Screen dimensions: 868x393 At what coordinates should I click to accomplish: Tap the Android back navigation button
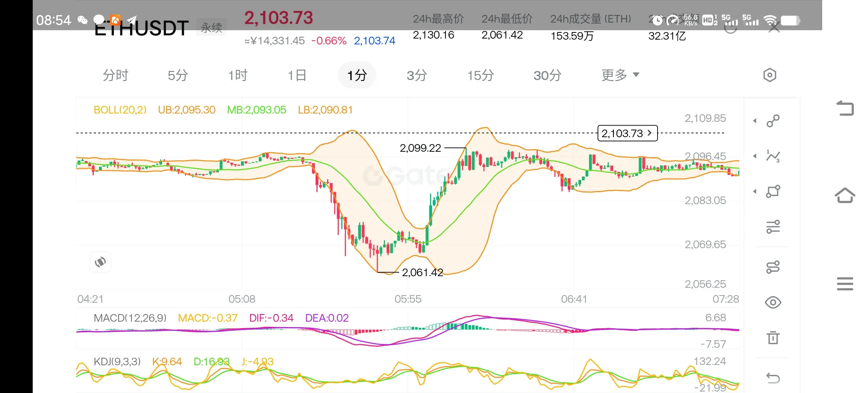(x=845, y=108)
